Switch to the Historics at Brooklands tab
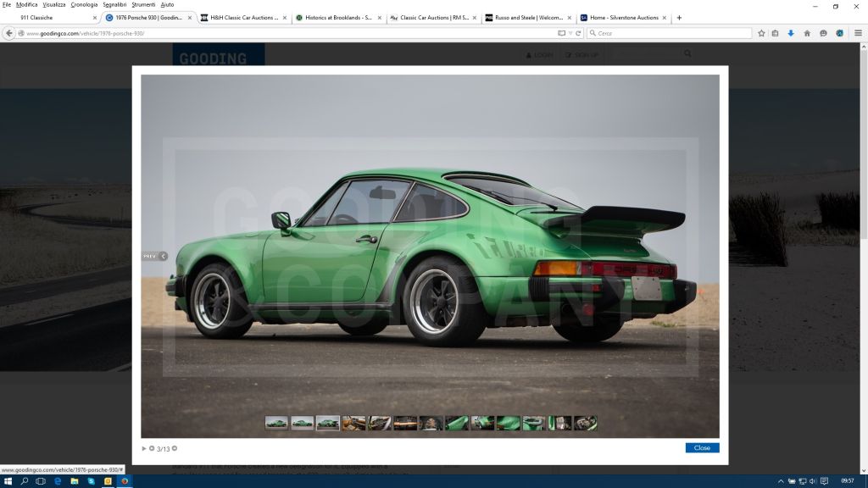This screenshot has width=868, height=488. [339, 18]
